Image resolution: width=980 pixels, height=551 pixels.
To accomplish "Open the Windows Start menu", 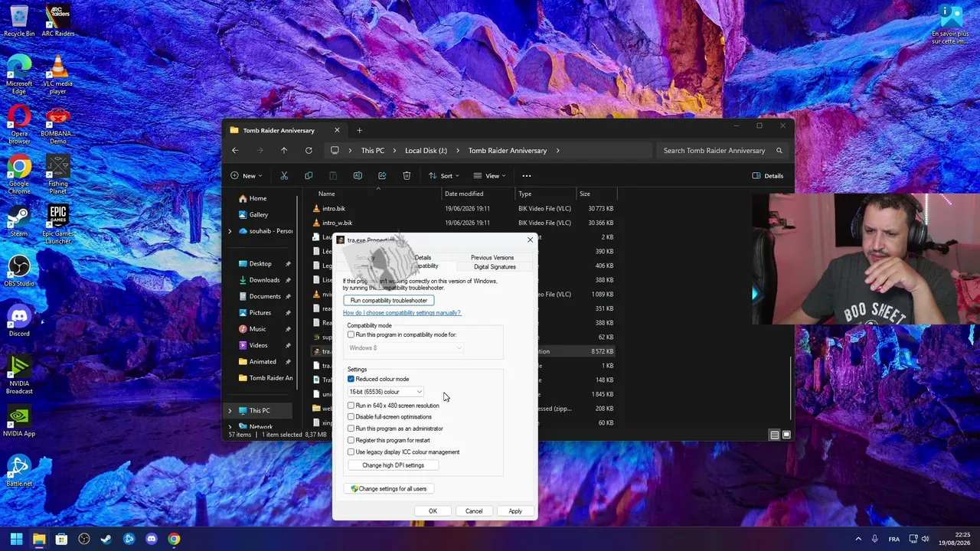I will [16, 539].
